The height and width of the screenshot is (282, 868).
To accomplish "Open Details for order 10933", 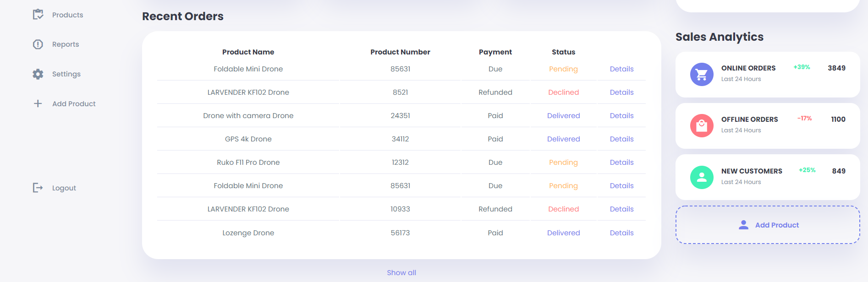I will tap(621, 209).
